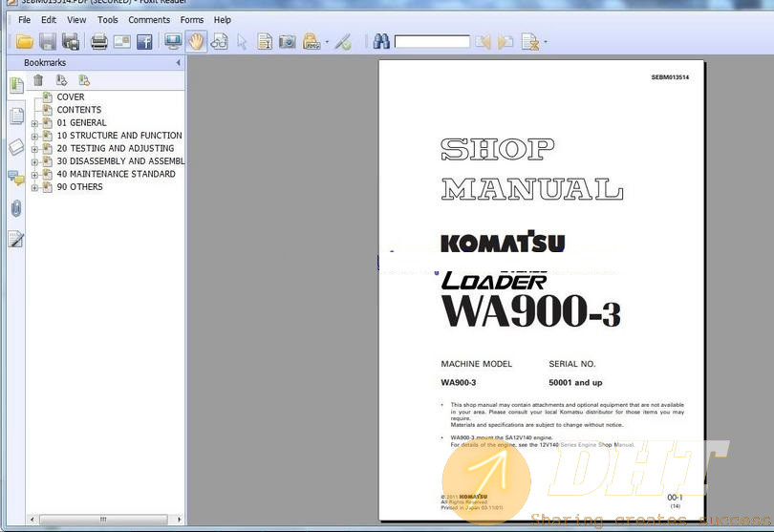Go to the next search result arrow
Viewport: 774px width, 532px height.
(505, 42)
